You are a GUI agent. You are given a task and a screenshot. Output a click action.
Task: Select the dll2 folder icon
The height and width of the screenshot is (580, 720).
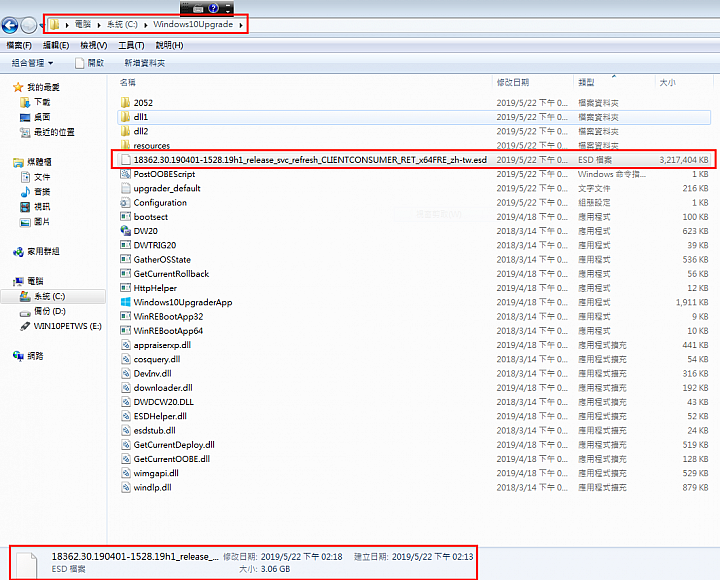coord(125,131)
